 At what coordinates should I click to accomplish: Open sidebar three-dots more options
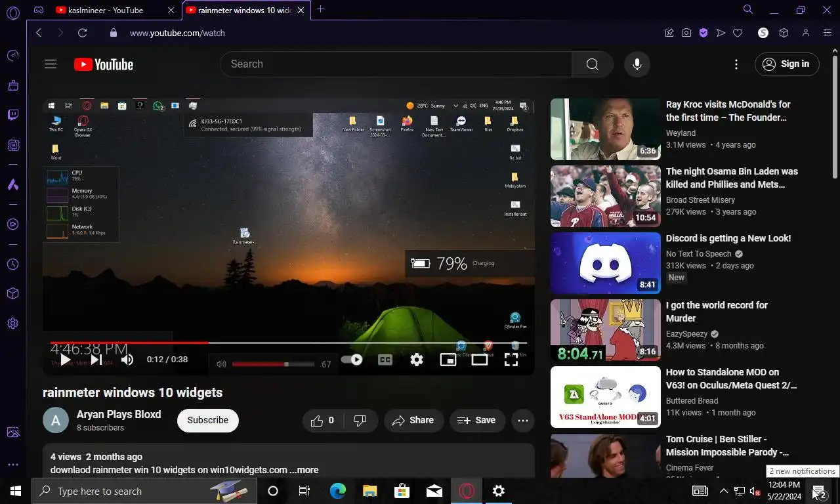[12, 465]
